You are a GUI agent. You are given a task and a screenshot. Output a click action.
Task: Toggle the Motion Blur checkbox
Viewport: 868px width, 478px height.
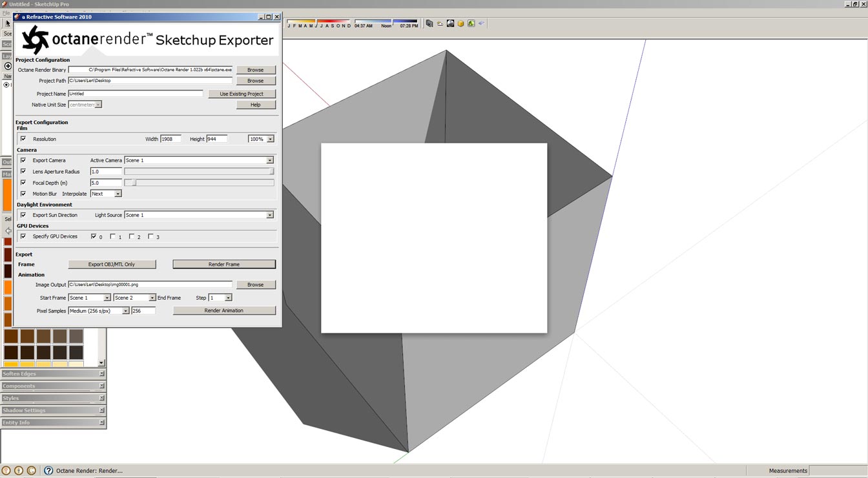pos(23,193)
